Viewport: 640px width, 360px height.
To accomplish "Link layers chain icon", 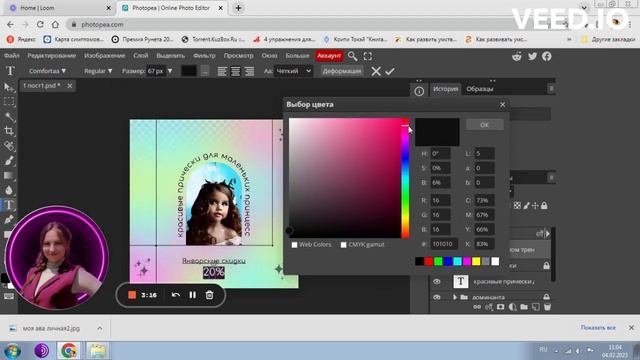I will (x=477, y=307).
